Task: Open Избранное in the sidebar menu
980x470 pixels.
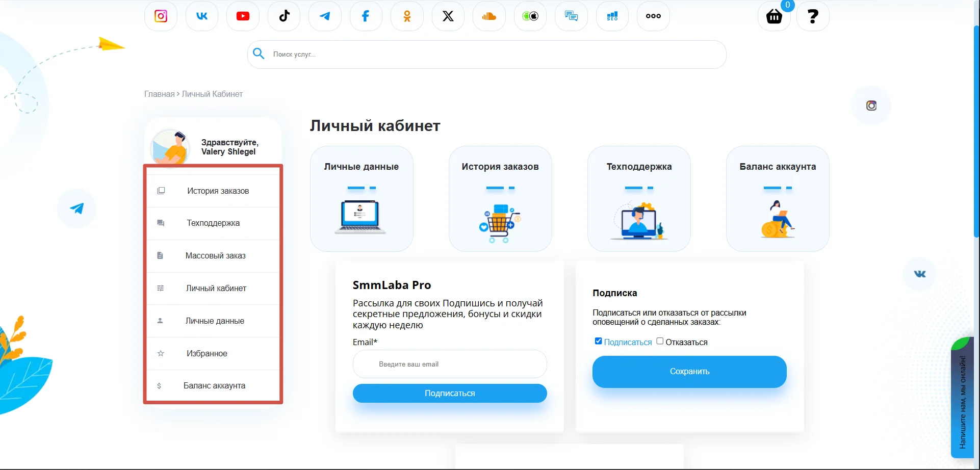Action: (213, 353)
